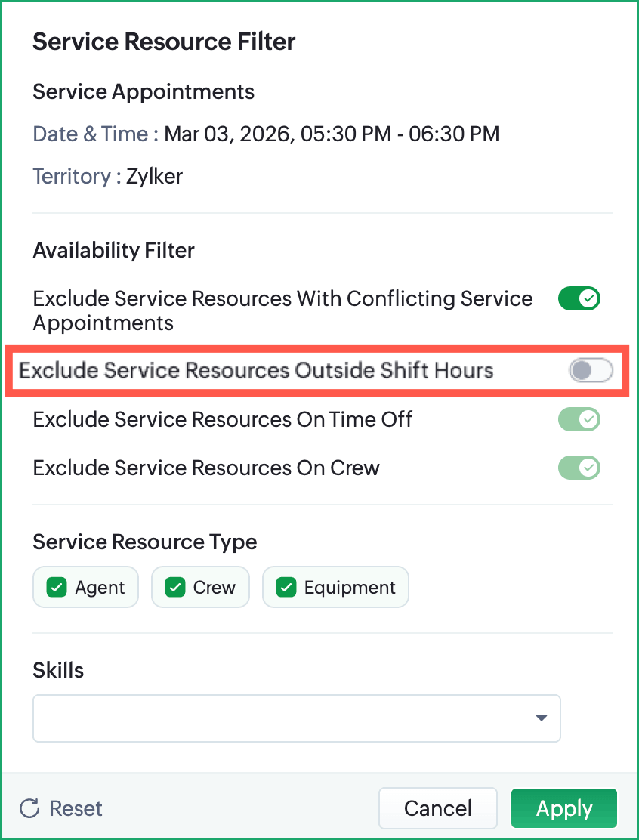Click the Crew resource type label
Image resolution: width=639 pixels, height=840 pixels.
click(215, 588)
